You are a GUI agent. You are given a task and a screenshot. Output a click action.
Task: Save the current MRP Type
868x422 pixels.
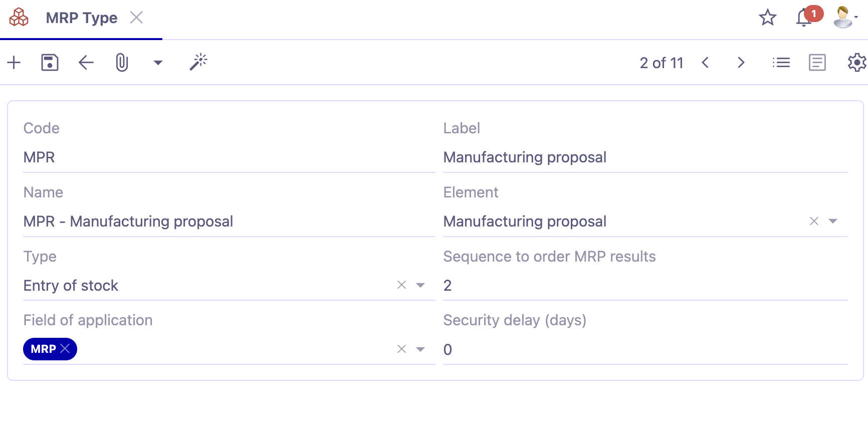tap(49, 62)
